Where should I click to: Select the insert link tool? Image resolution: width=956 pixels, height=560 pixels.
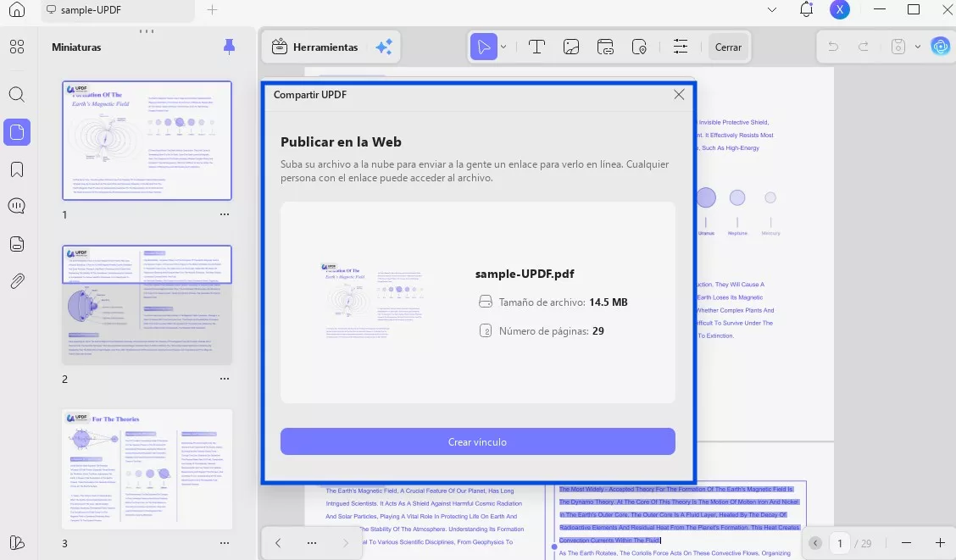[x=605, y=47]
